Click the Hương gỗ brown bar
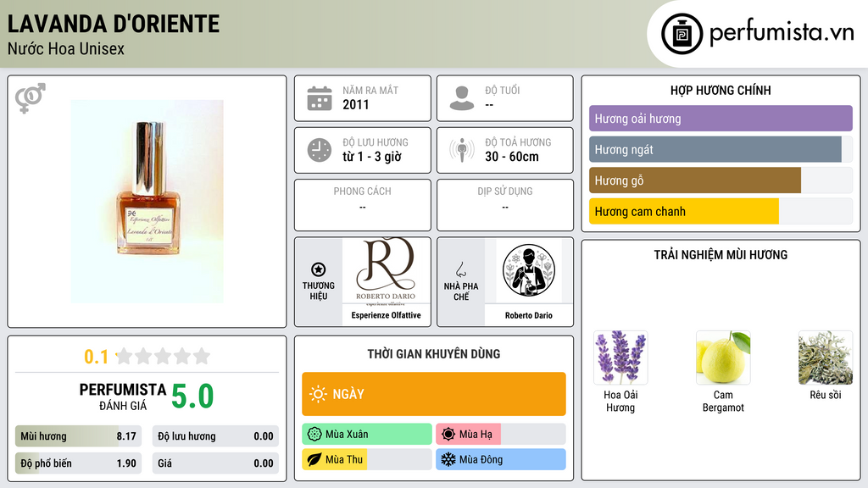This screenshot has width=868, height=488. point(721,180)
